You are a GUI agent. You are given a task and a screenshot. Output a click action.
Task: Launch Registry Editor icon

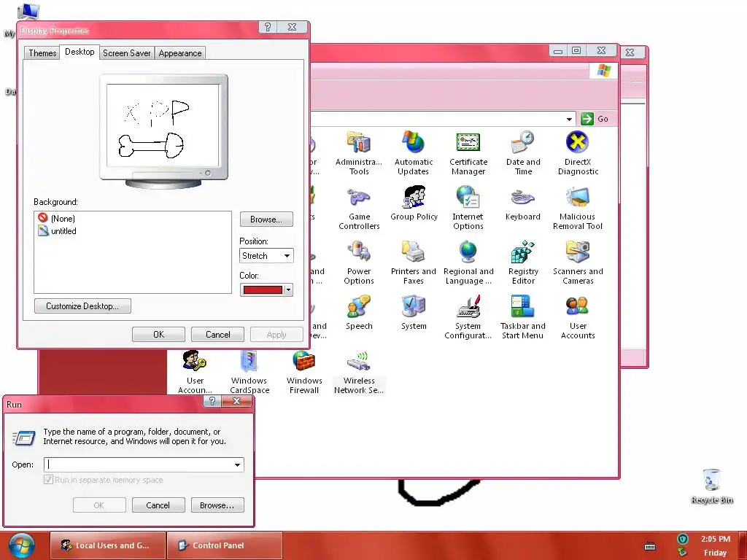coord(522,262)
